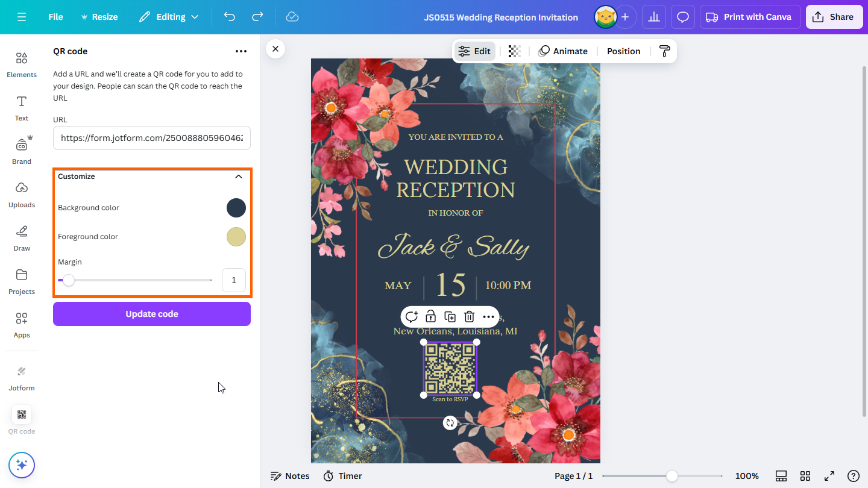This screenshot has width=868, height=488.
Task: Launch the Magic assistant sparkle button
Action: click(22, 465)
